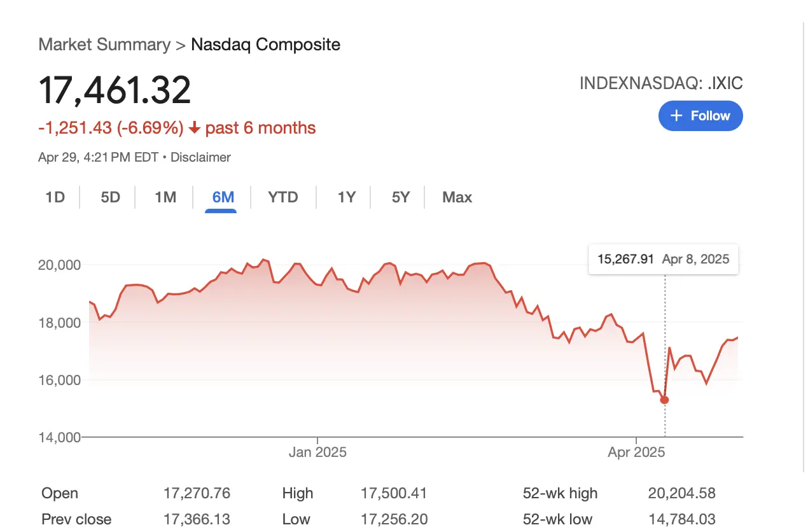This screenshot has width=808, height=532.
Task: Show the Max time range
Action: coord(457,197)
